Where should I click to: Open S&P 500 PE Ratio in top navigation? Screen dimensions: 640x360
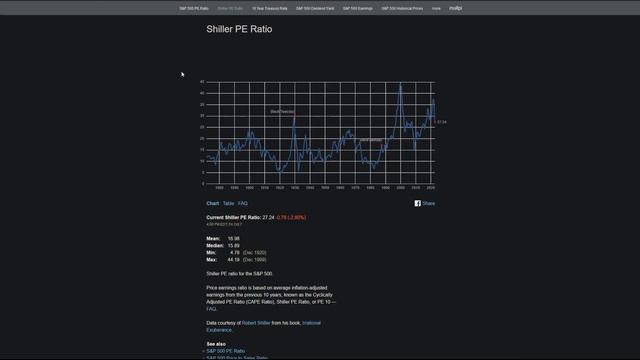tap(194, 8)
